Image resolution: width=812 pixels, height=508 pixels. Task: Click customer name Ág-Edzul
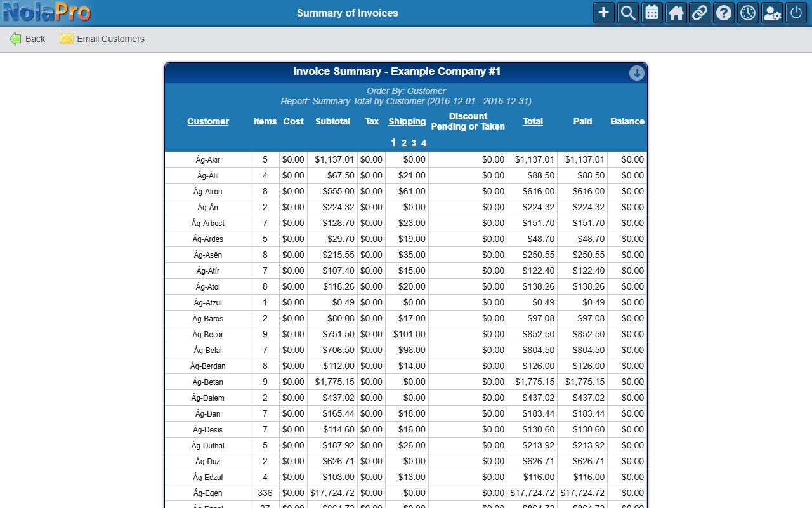[x=208, y=478]
